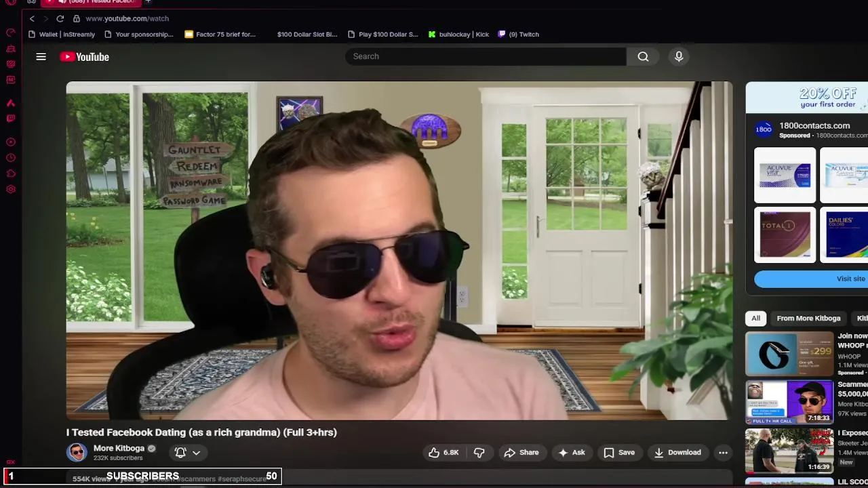Select the 'From More Kitboga' chip
Image resolution: width=868 pixels, height=488 pixels.
point(808,319)
